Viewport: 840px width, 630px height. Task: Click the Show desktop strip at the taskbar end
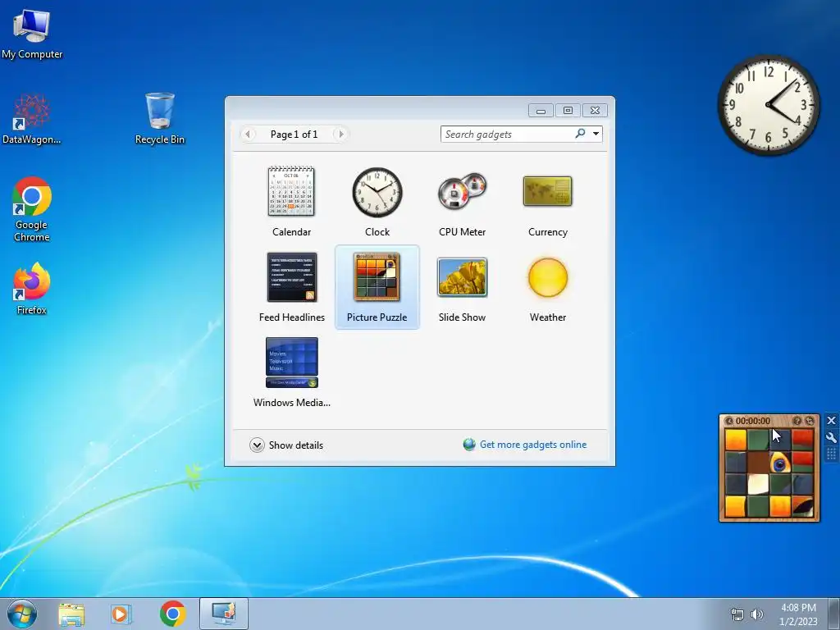click(834, 614)
